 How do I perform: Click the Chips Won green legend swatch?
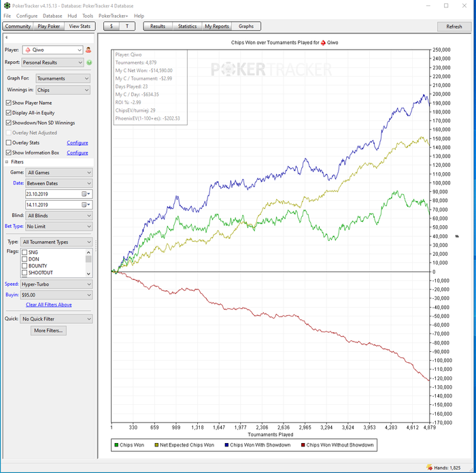point(116,445)
